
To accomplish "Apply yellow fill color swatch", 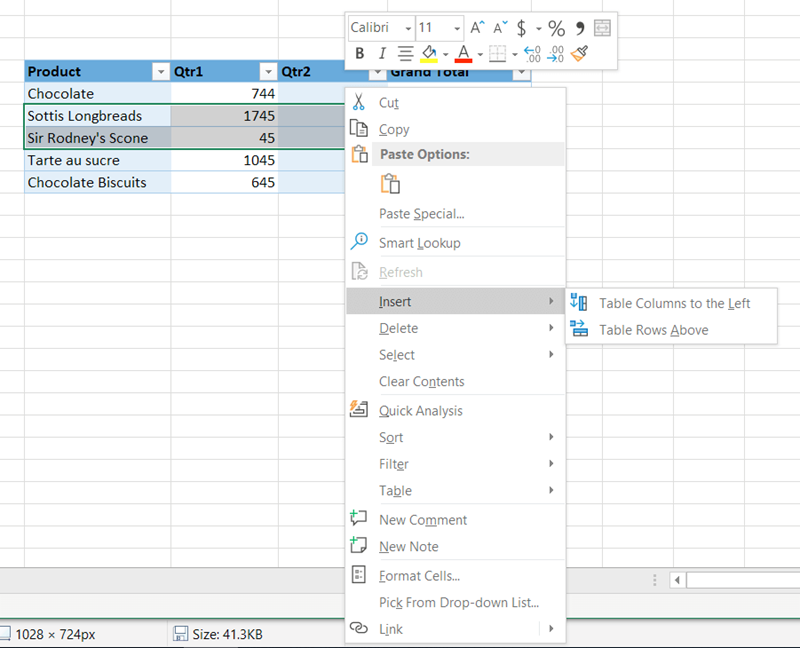I will [429, 54].
